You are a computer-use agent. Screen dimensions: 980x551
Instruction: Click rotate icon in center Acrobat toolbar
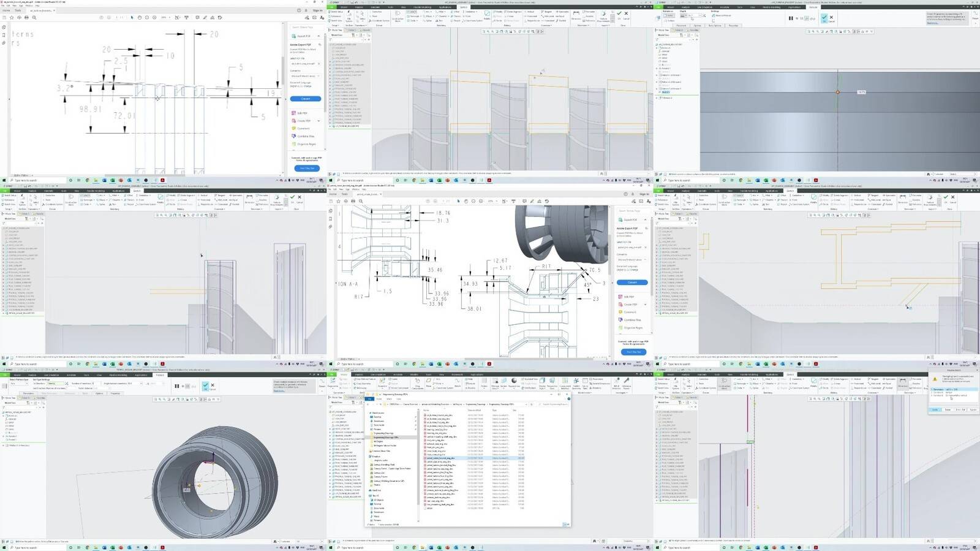546,201
